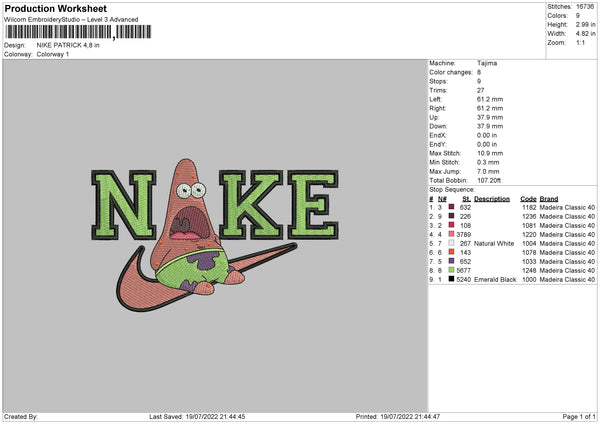The image size is (600, 424).
Task: Choose the Emerald Black color swatch
Action: click(452, 279)
